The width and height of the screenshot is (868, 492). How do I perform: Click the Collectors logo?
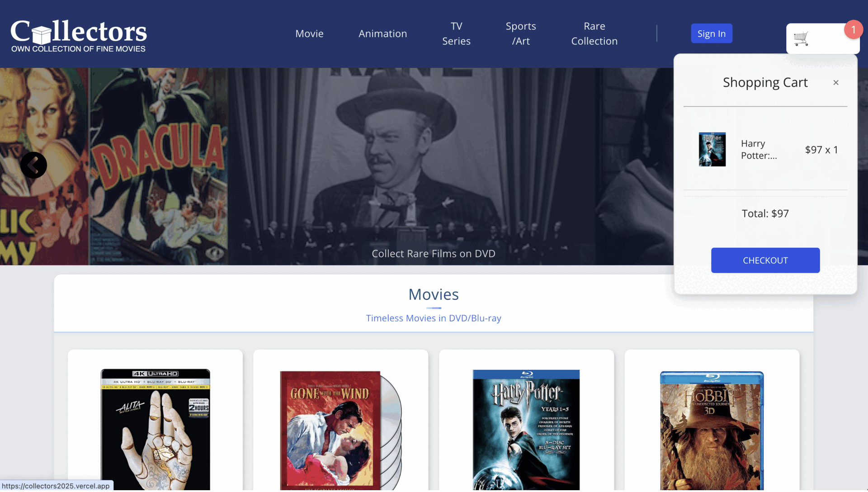coord(79,36)
